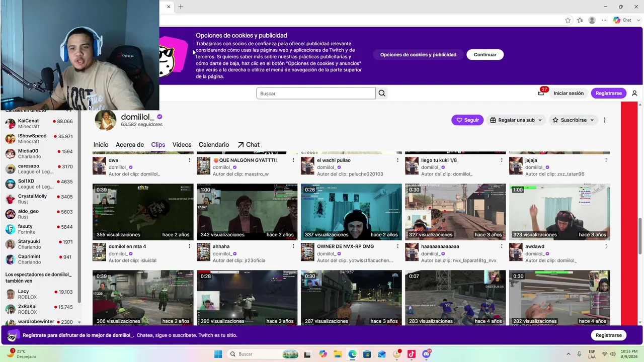Add page to favorites with the star icon
The width and height of the screenshot is (644, 362).
568,20
